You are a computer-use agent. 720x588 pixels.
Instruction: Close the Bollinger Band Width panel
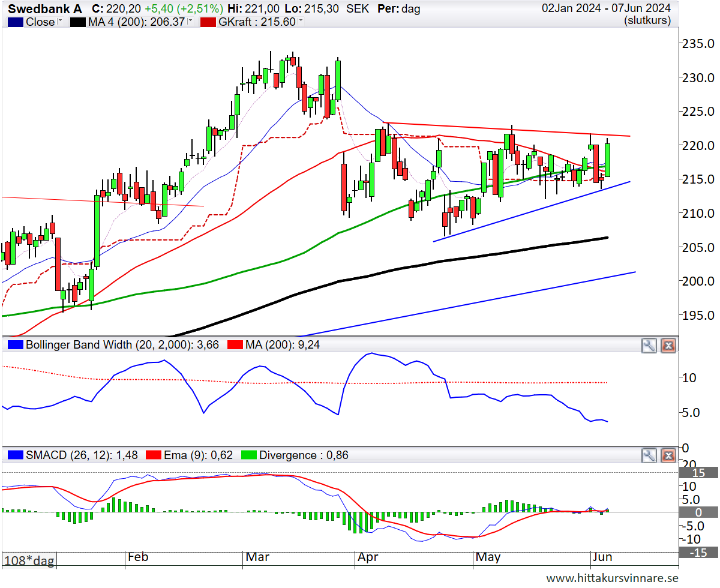point(668,345)
